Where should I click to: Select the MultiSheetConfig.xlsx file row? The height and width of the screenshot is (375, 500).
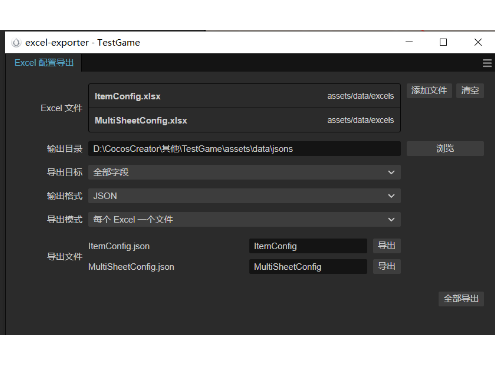point(244,120)
